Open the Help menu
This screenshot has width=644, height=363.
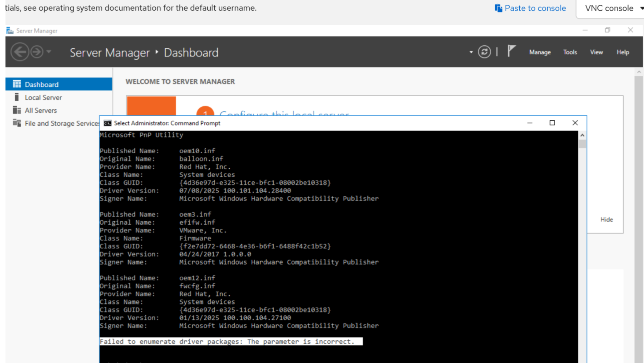coord(622,52)
